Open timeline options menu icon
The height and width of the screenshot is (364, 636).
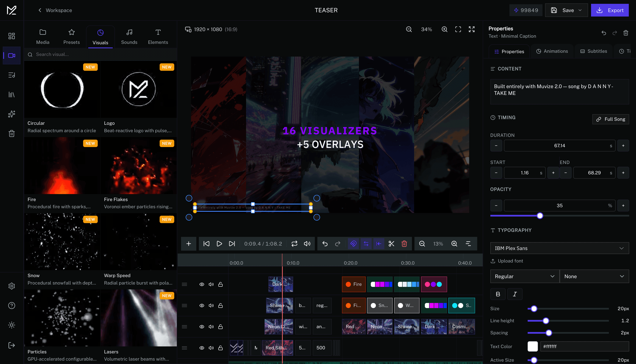pyautogui.click(x=468, y=243)
